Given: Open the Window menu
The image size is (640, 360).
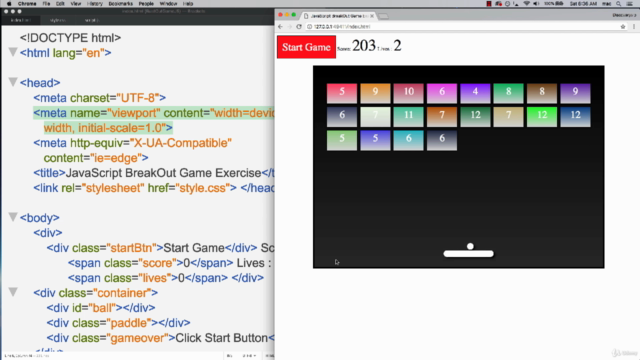Looking at the screenshot, I should (x=168, y=4).
